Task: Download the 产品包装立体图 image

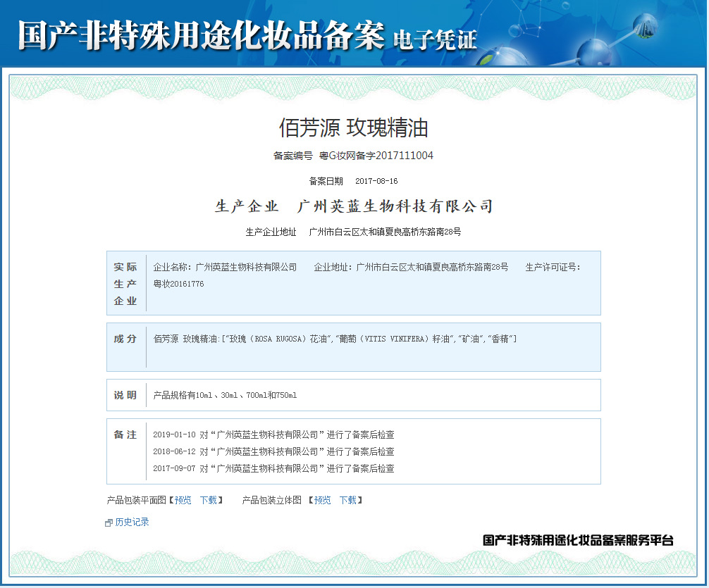Action: point(347,500)
